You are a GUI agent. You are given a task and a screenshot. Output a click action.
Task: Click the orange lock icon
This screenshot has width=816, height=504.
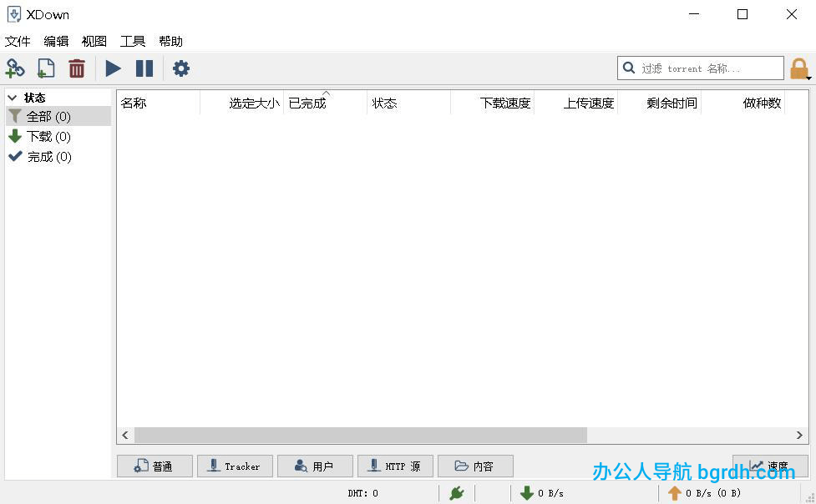pos(798,68)
